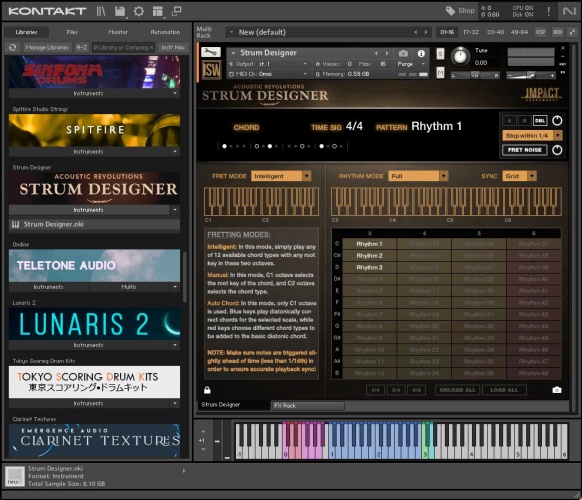The width and height of the screenshot is (582, 500).
Task: Open the Purge dropdown menu
Action: pos(411,64)
